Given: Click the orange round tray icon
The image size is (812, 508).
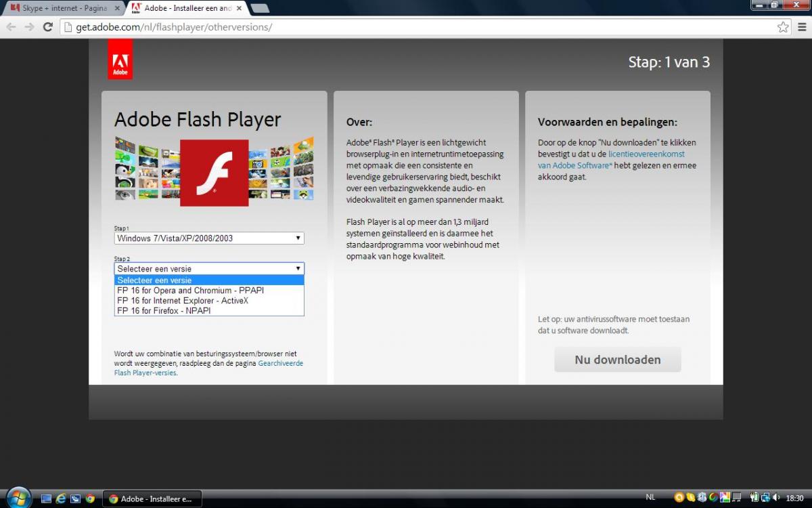Looking at the screenshot, I should click(679, 497).
